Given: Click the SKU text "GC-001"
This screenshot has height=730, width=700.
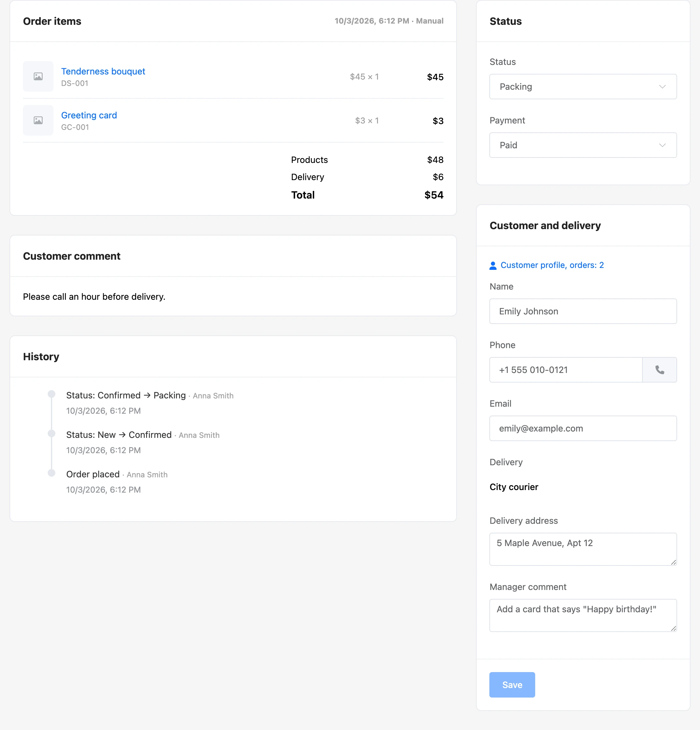Looking at the screenshot, I should pos(75,127).
